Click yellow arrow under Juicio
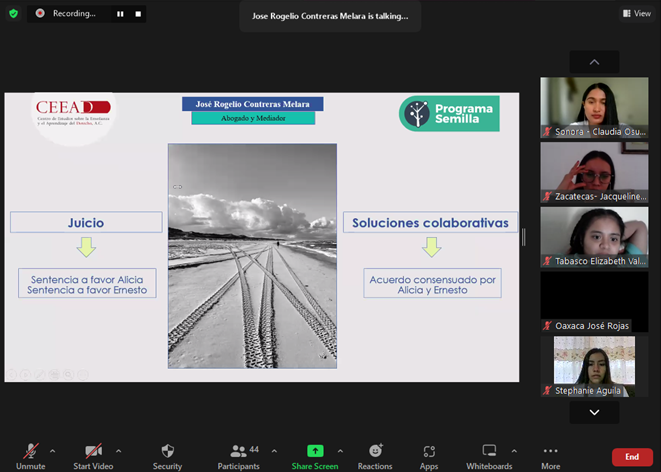The width and height of the screenshot is (661, 472). click(86, 247)
